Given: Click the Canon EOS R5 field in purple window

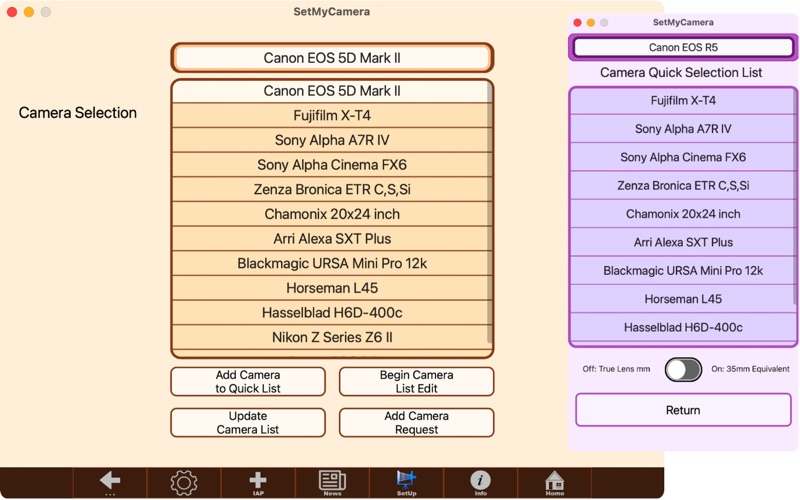Looking at the screenshot, I should [x=683, y=47].
